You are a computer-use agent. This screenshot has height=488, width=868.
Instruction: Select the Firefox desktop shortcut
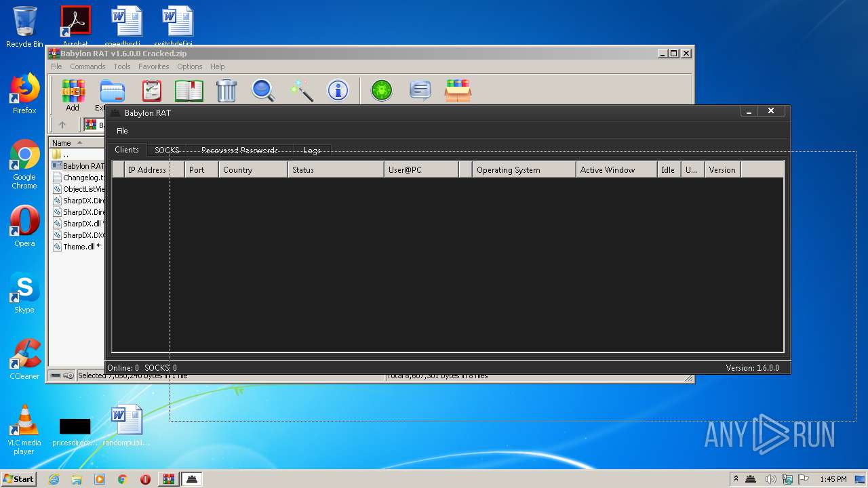pos(24,94)
